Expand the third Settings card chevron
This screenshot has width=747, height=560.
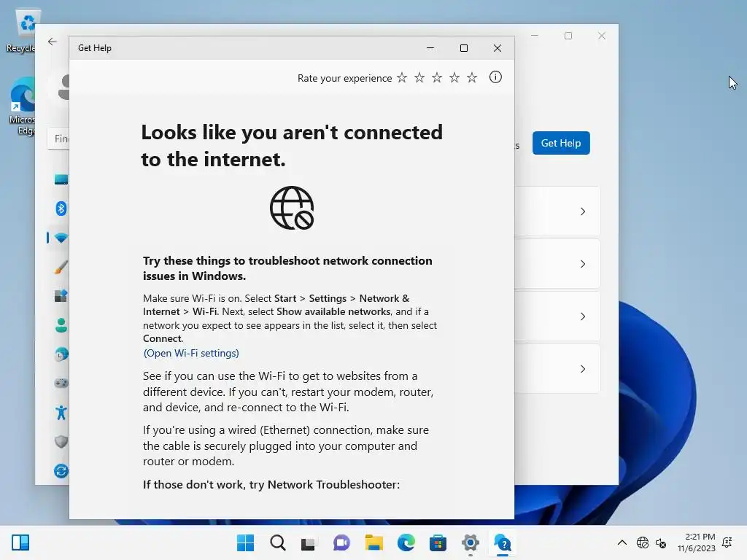pyautogui.click(x=583, y=316)
